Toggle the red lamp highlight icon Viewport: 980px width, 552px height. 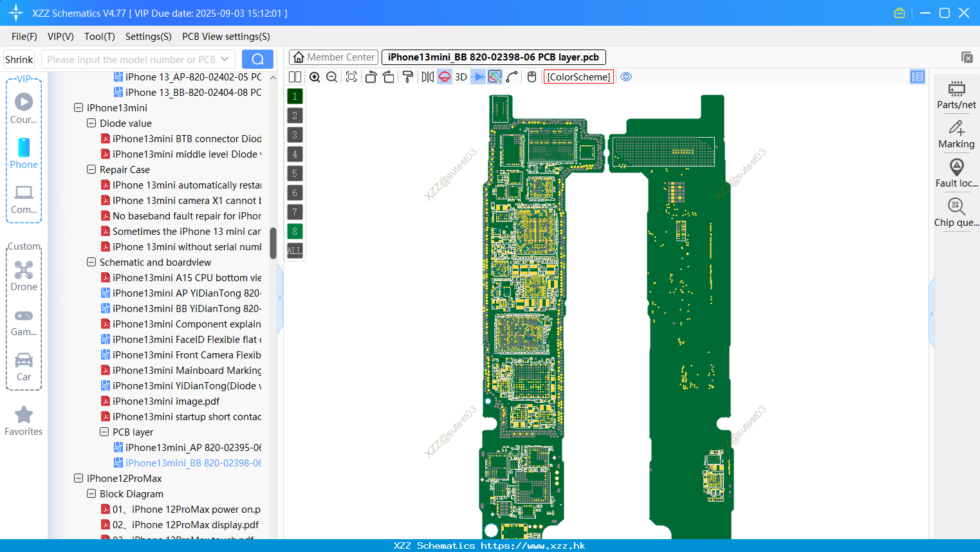(x=445, y=77)
